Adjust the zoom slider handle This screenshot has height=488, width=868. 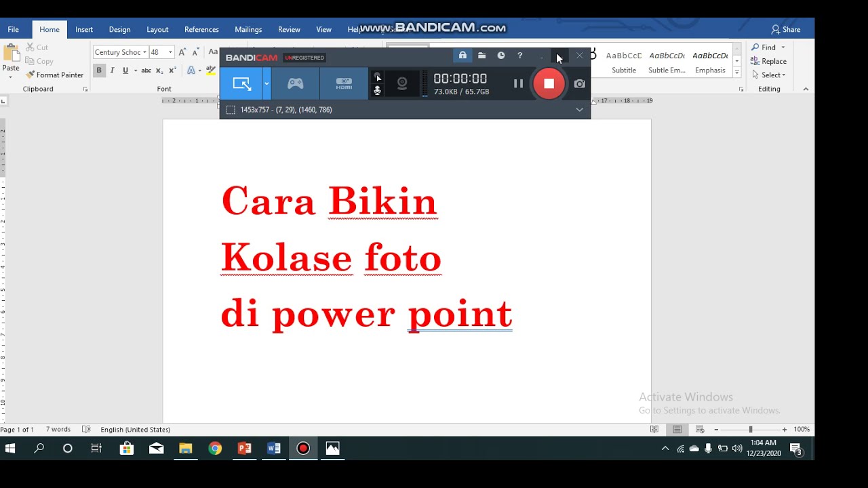coord(751,430)
